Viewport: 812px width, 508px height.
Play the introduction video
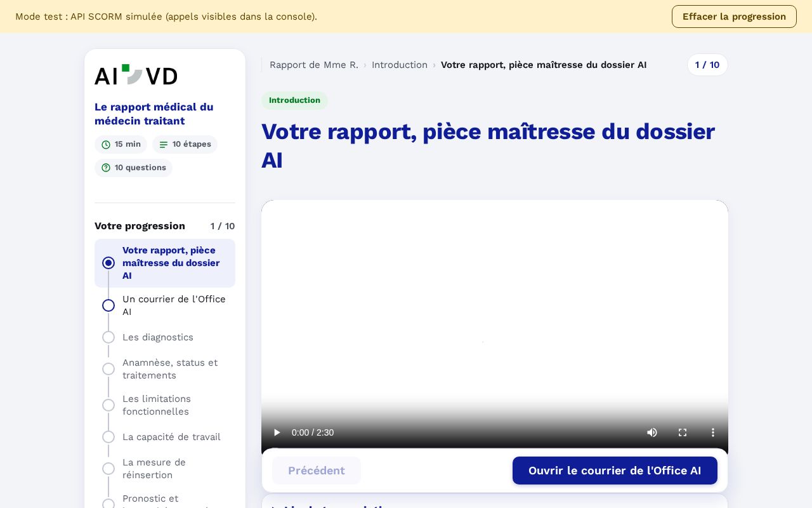tap(277, 432)
